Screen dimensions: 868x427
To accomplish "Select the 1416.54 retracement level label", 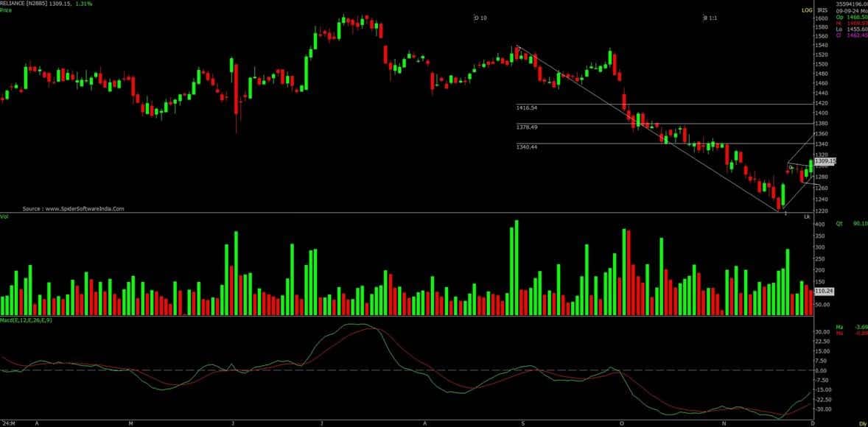I will 529,107.
